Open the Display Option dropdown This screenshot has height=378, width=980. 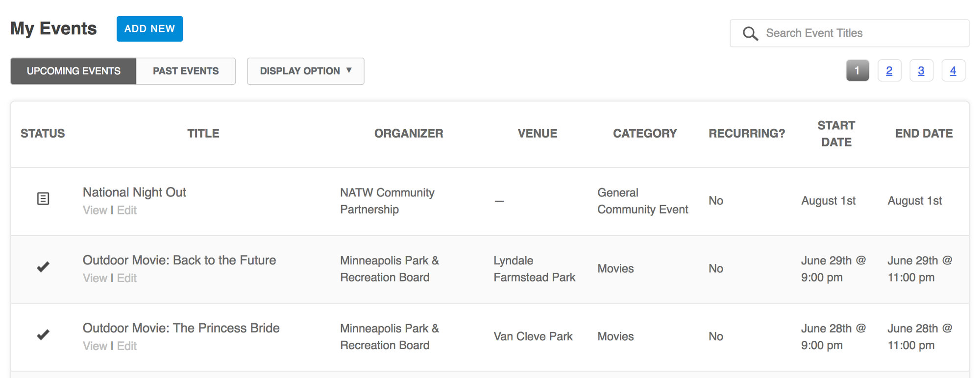click(305, 71)
